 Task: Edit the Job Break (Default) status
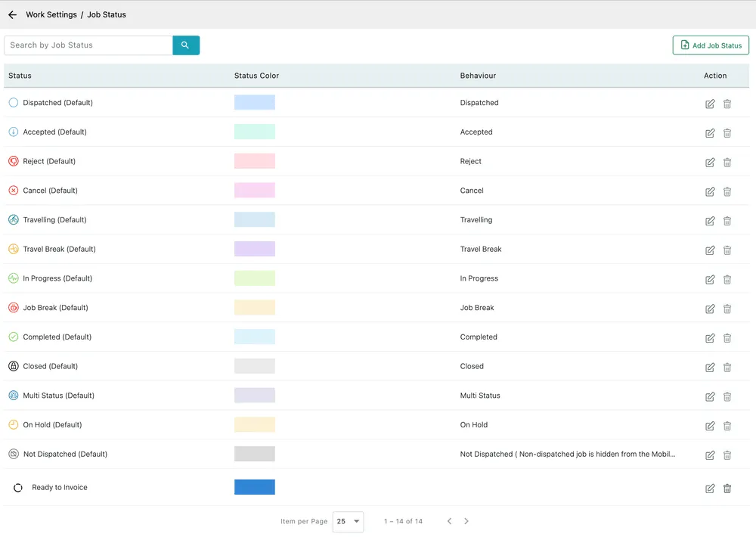(710, 309)
